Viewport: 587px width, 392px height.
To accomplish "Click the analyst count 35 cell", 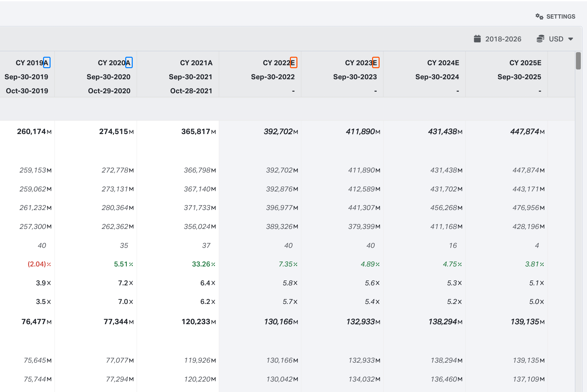I will (x=124, y=246).
